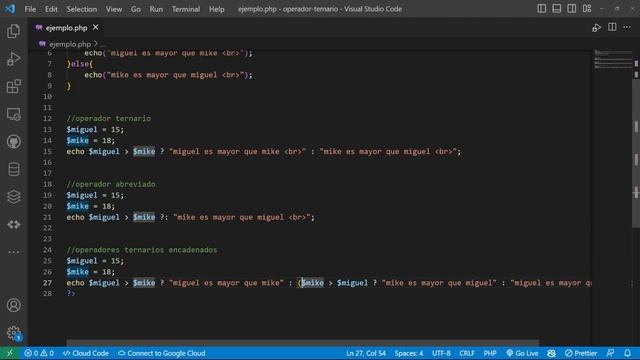Click the horizontal scrollbar thumb
Viewport: 640px width, 360px height.
302,343
